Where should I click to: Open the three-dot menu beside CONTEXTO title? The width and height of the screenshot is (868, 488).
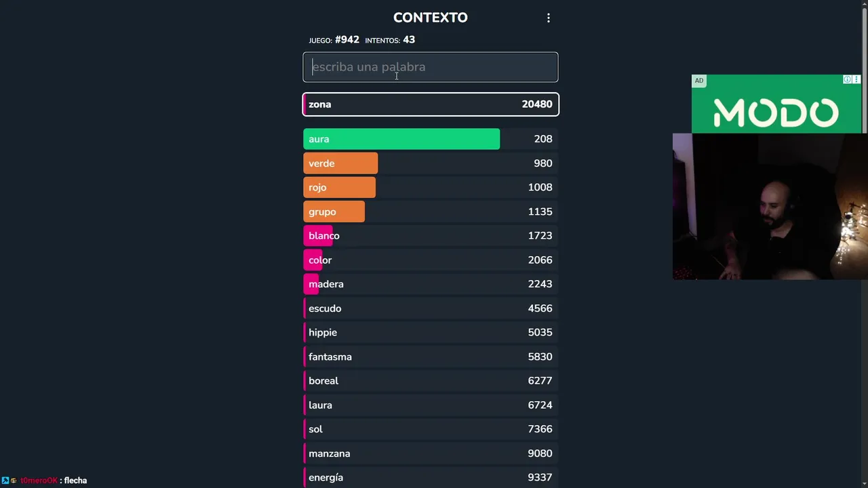tap(549, 18)
